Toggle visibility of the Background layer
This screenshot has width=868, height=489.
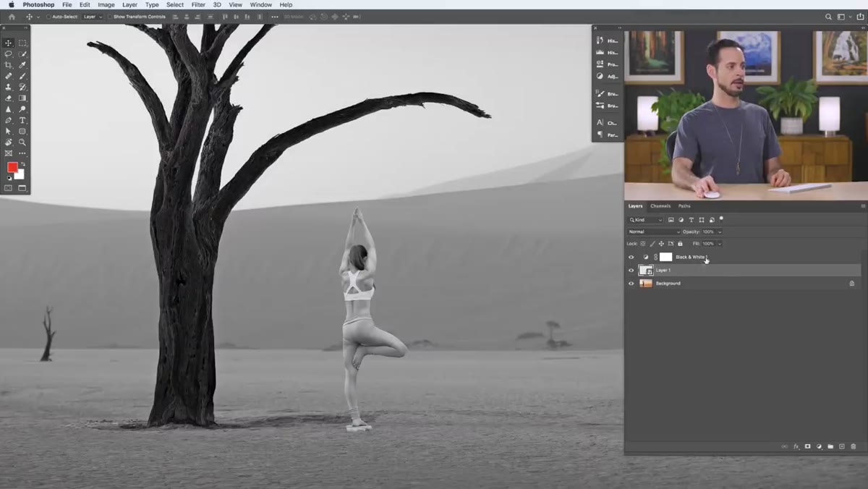(x=631, y=284)
